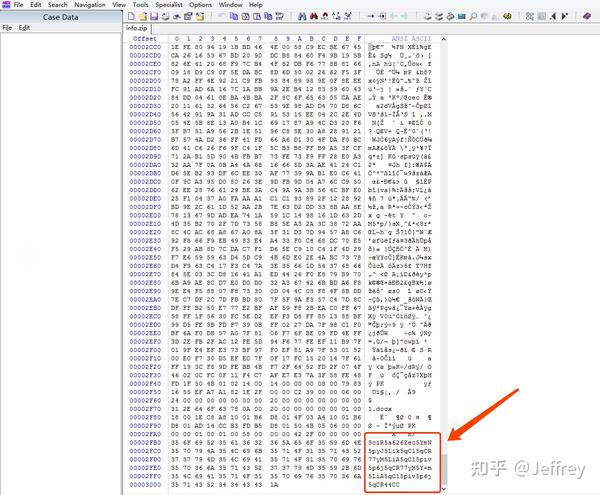
Task: Click offset row 00002E80
Action: (145, 283)
